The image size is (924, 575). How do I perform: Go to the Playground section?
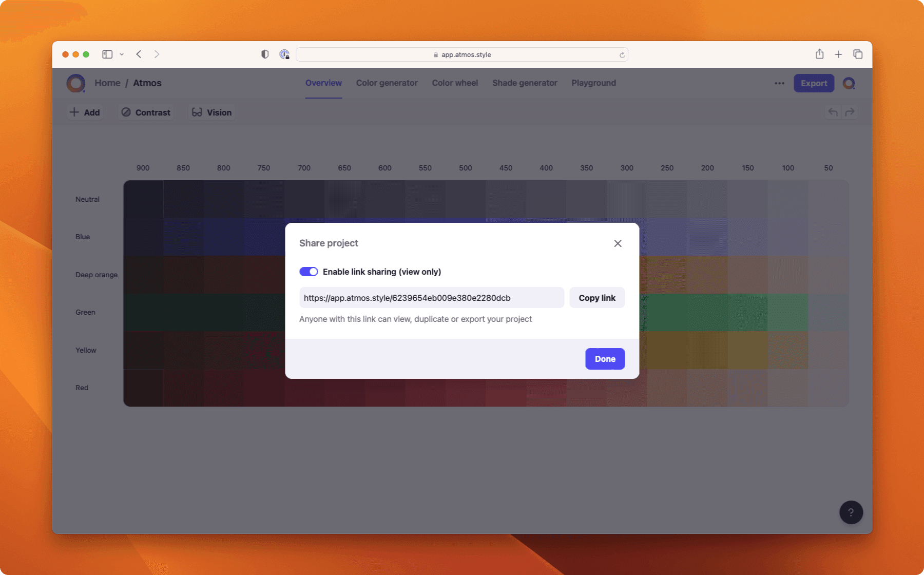(x=593, y=83)
